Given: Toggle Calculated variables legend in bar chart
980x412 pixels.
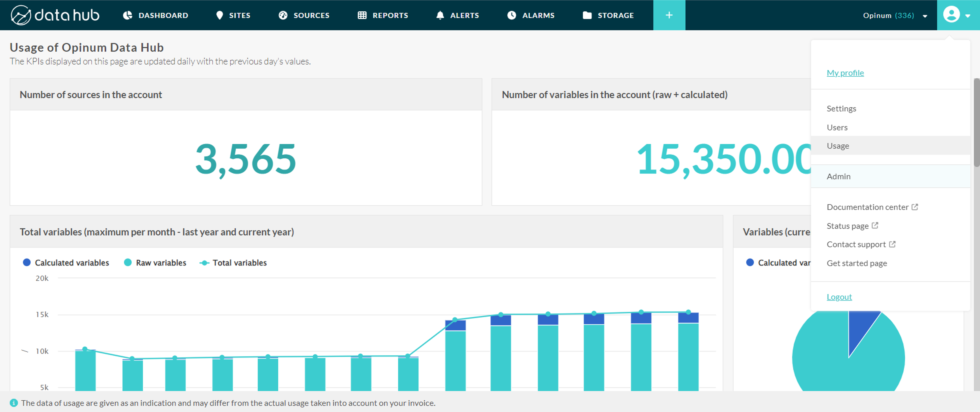Looking at the screenshot, I should click(66, 263).
